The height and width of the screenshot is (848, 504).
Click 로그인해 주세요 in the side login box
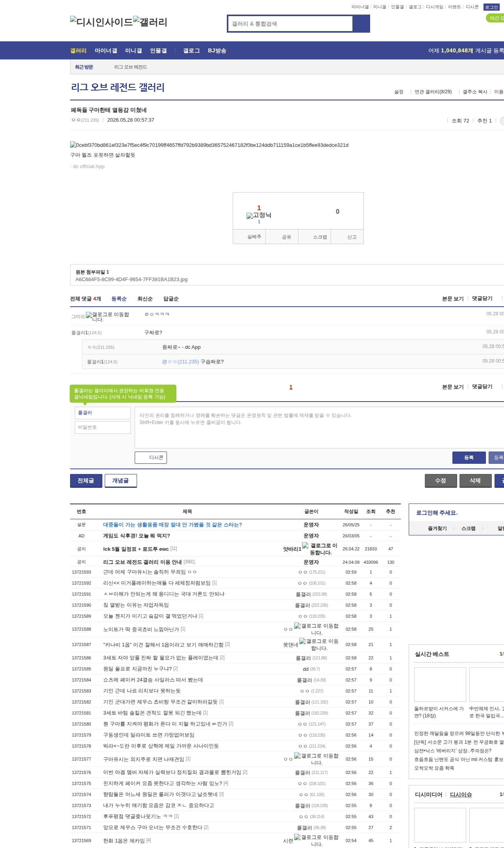click(x=437, y=513)
